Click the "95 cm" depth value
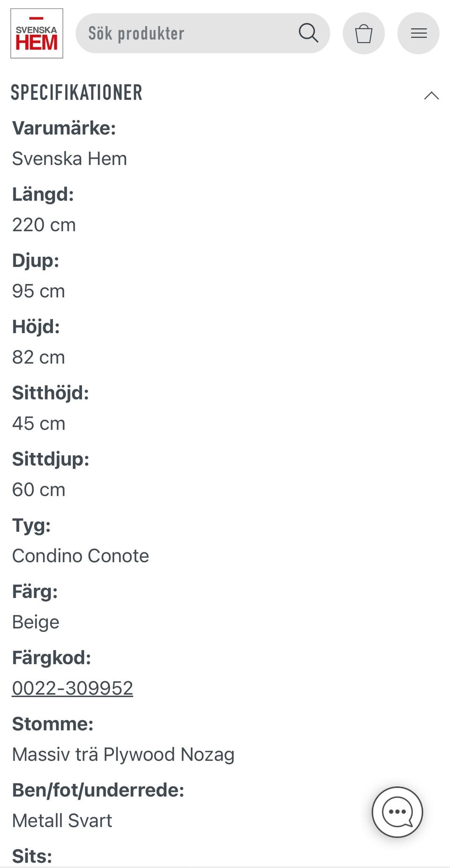 coord(38,291)
